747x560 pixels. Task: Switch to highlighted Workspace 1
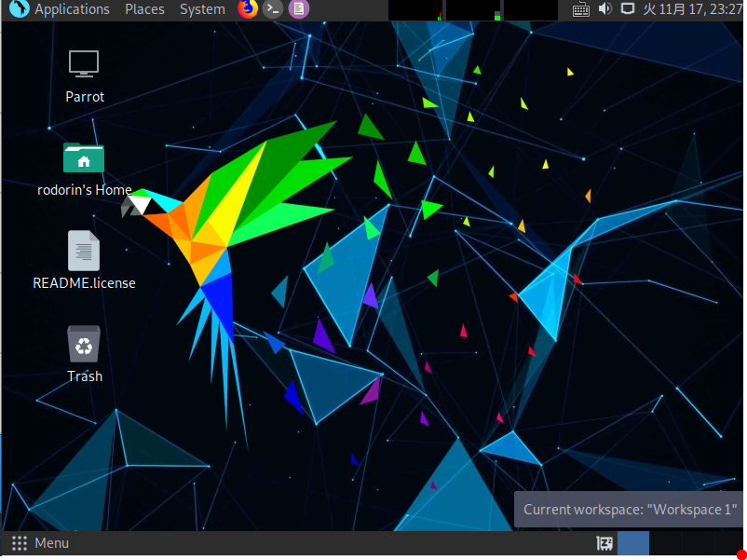pyautogui.click(x=633, y=543)
